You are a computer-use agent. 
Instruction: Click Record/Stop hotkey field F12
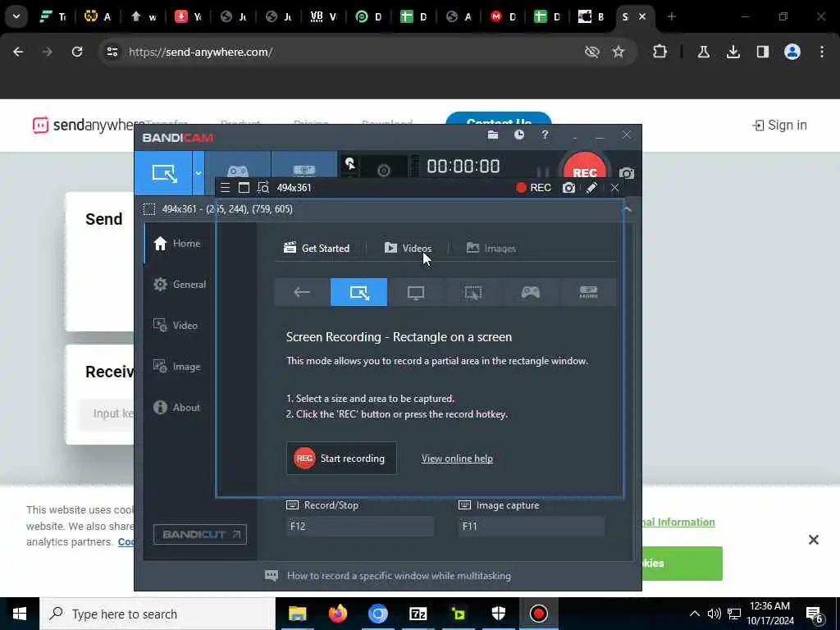[359, 526]
